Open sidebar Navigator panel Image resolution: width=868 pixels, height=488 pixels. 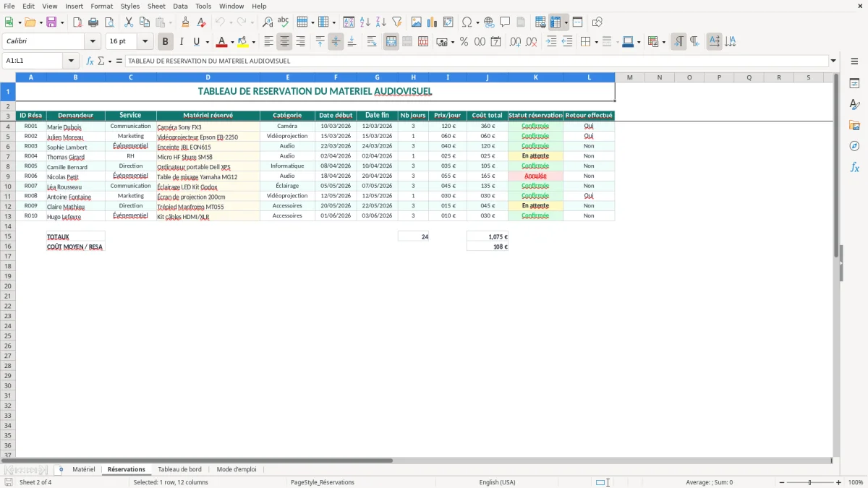click(854, 146)
